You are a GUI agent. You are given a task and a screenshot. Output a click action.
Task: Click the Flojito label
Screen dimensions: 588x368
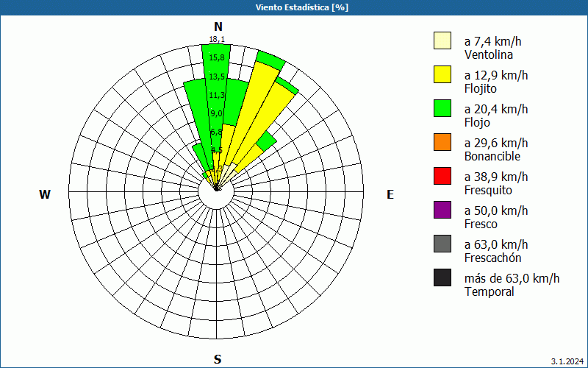(x=481, y=89)
